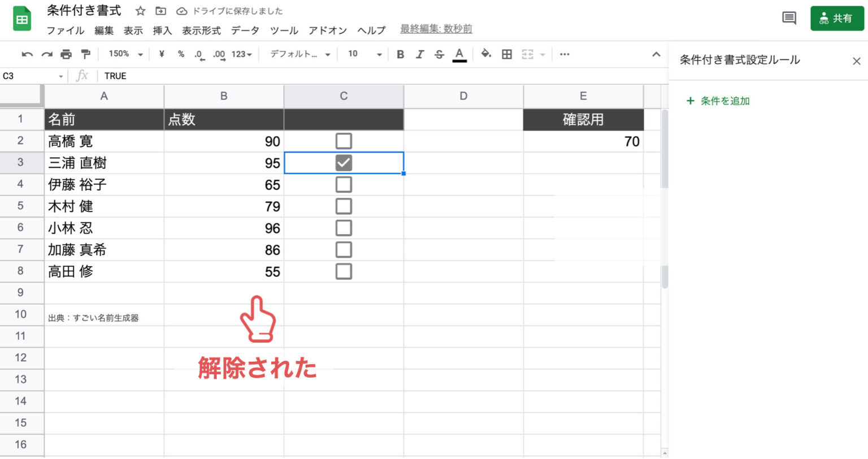Apply italic formatting
This screenshot has width=868, height=459.
[419, 54]
